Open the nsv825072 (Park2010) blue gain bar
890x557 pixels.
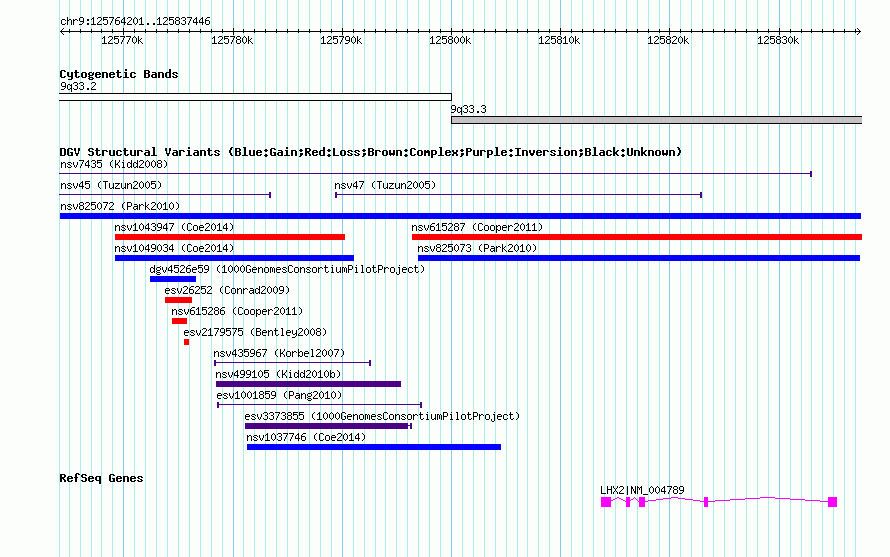point(460,216)
